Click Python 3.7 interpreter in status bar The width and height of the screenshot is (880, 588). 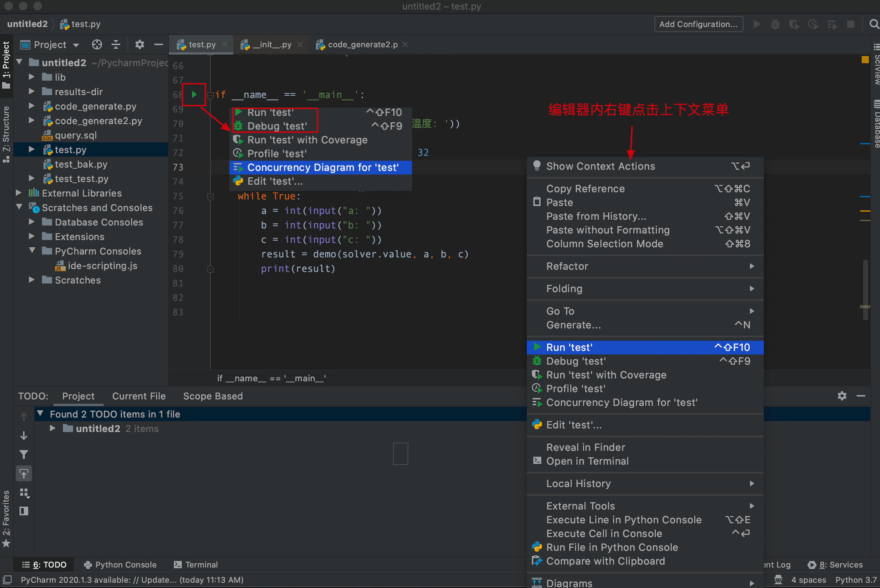click(x=856, y=580)
